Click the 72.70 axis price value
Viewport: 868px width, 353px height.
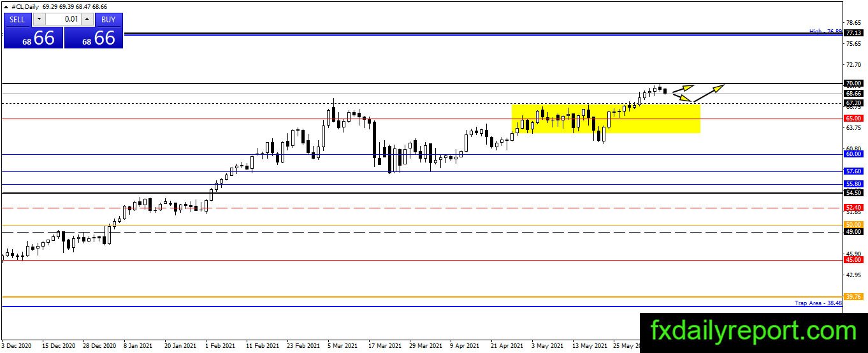pyautogui.click(x=853, y=64)
